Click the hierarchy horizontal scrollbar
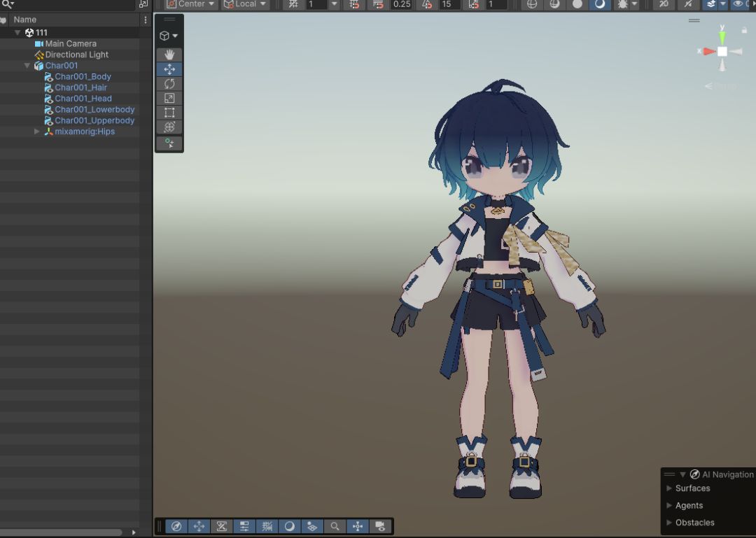 [x=61, y=532]
